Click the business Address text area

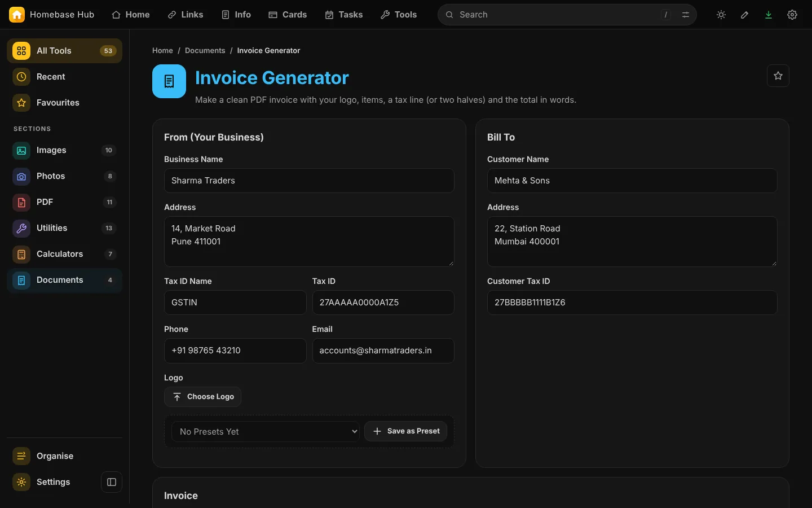309,242
